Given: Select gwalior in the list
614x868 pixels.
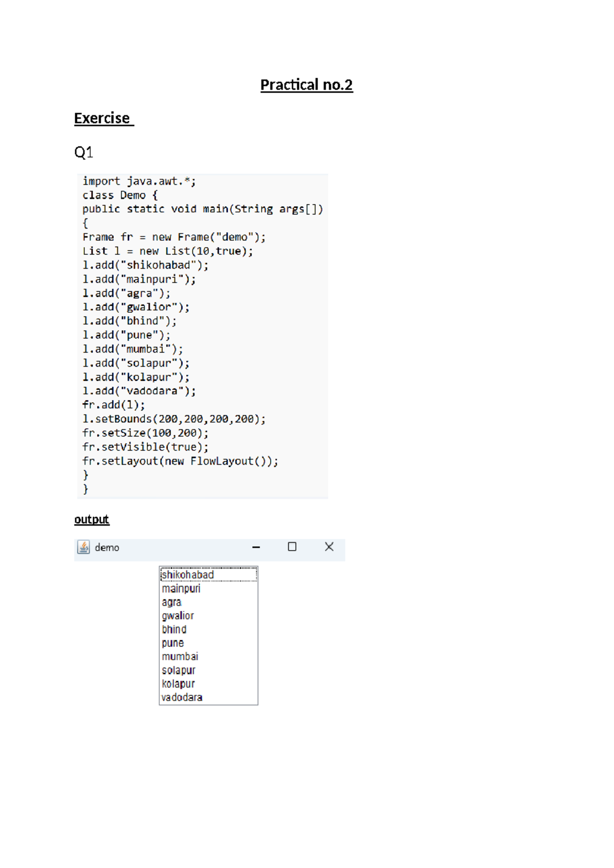Looking at the screenshot, I should [208, 616].
